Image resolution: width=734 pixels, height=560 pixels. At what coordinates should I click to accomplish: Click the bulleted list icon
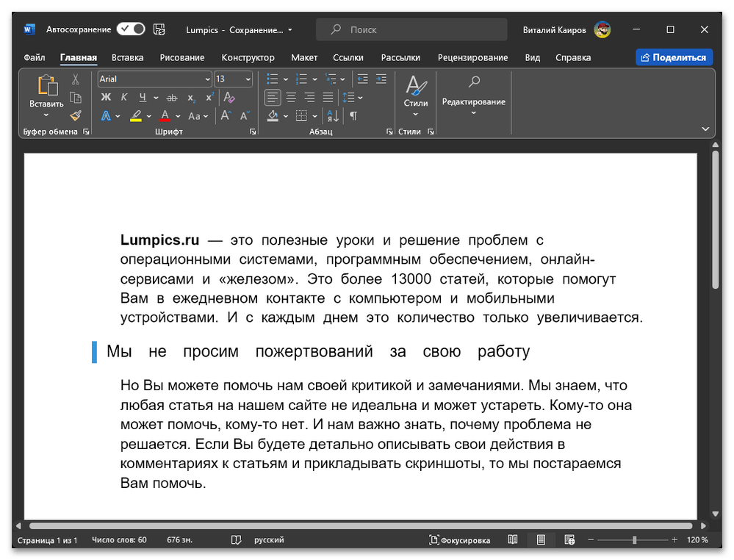click(x=273, y=79)
